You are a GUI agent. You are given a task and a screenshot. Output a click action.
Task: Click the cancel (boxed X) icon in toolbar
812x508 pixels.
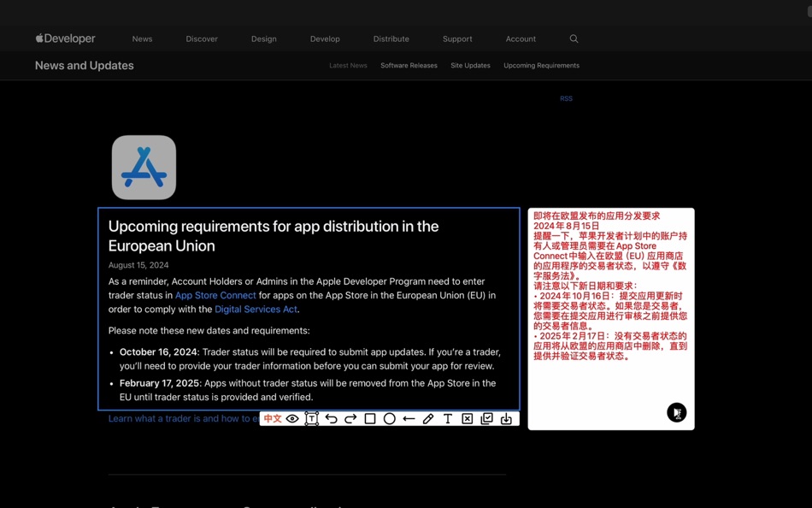point(467,419)
